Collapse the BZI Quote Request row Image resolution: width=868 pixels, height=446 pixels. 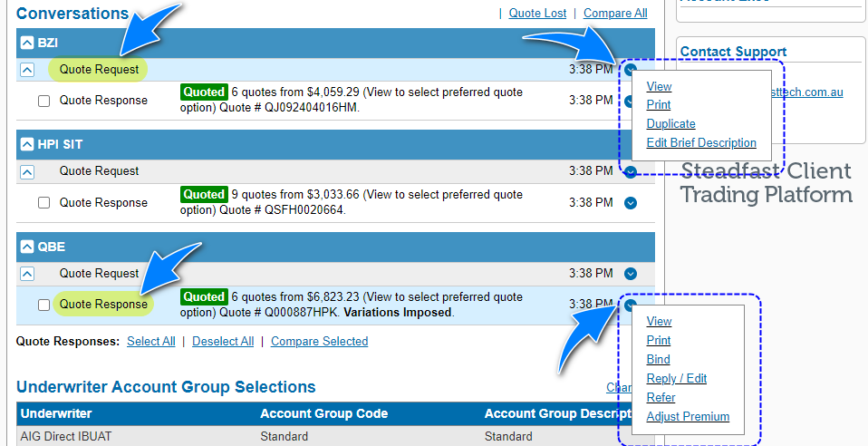tap(27, 70)
